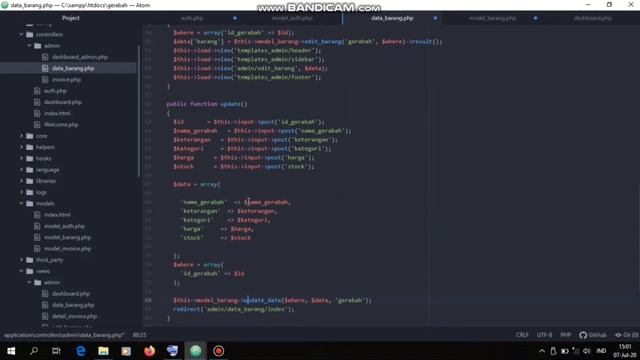Click the file icon of model_invoice.php
The width and height of the screenshot is (640, 360).
click(37, 249)
